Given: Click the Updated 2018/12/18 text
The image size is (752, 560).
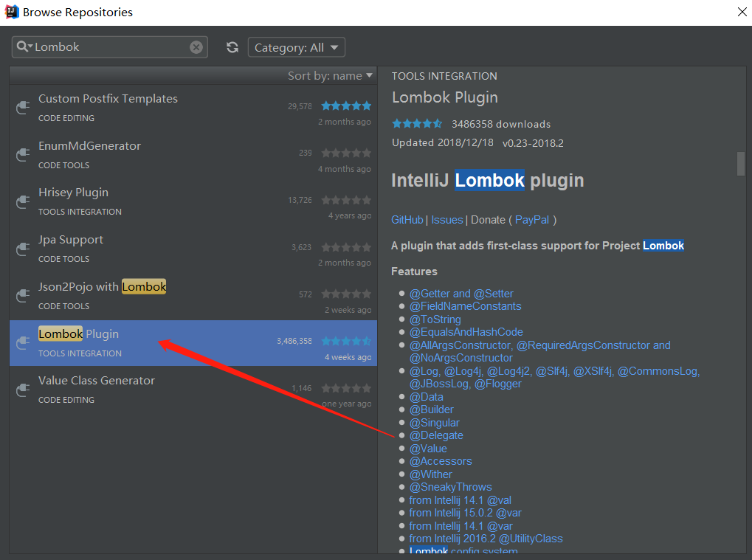Looking at the screenshot, I should click(443, 143).
